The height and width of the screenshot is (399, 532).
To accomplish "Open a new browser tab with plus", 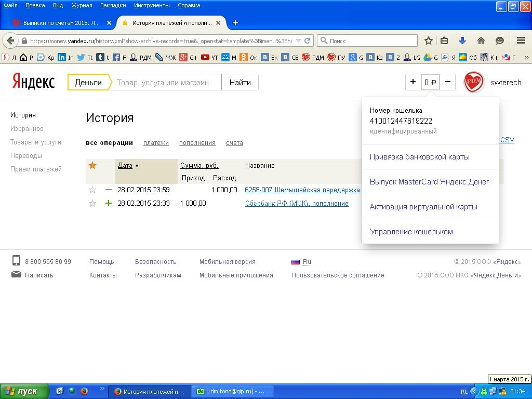I will tap(235, 23).
